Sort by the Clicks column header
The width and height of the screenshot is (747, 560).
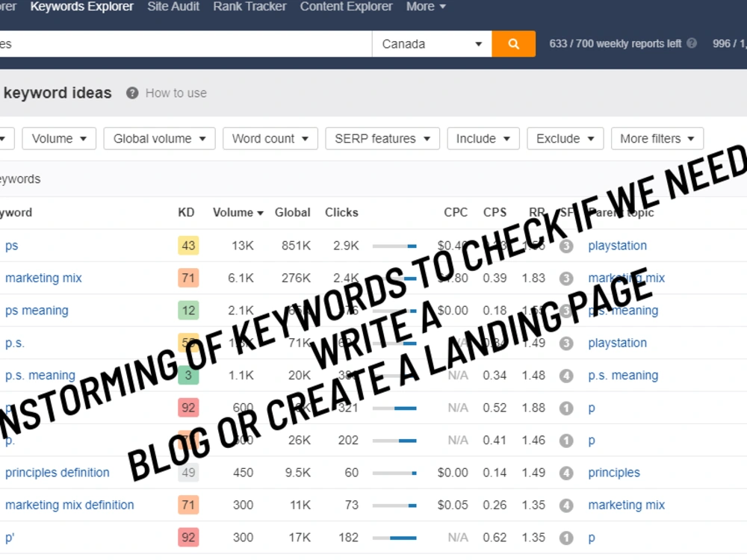pos(341,212)
